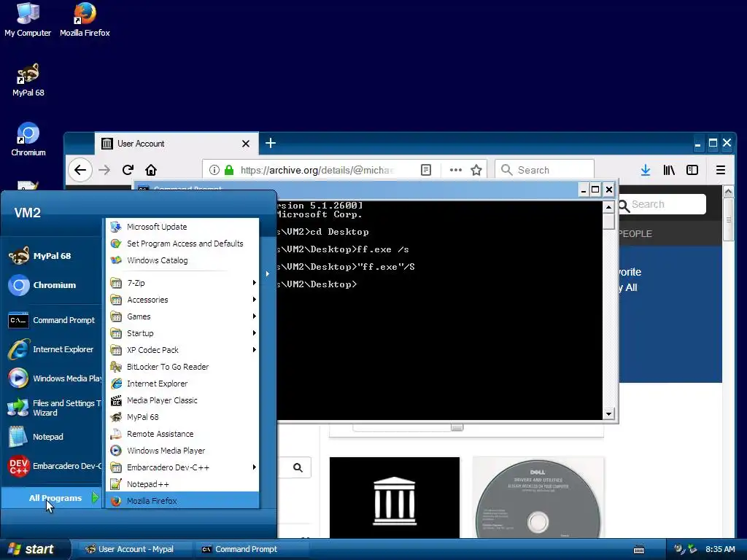Open the browser hamburger menu
The image size is (747, 560).
click(721, 170)
